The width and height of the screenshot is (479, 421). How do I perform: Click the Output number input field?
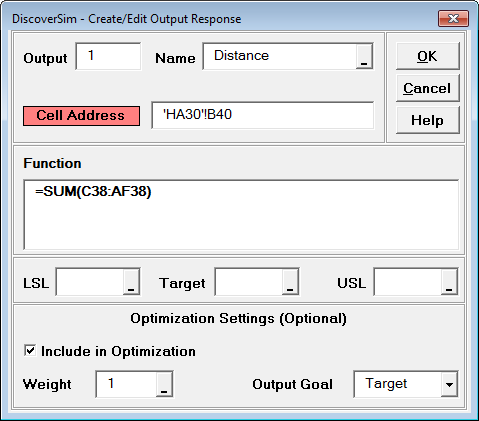(x=108, y=56)
